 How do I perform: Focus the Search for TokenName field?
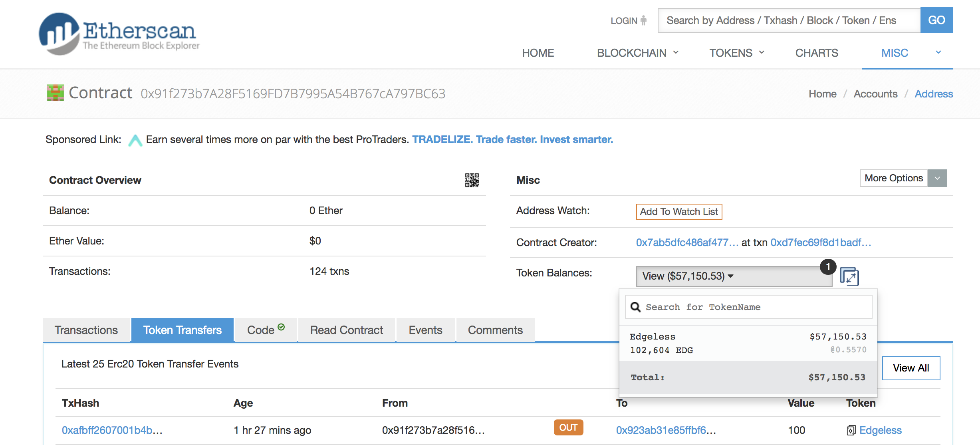coord(748,307)
